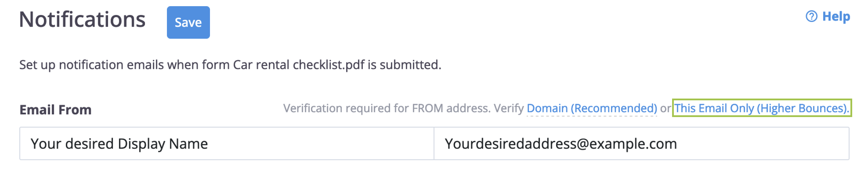Click the word 'FROM' in the verification notice

[x=428, y=108]
